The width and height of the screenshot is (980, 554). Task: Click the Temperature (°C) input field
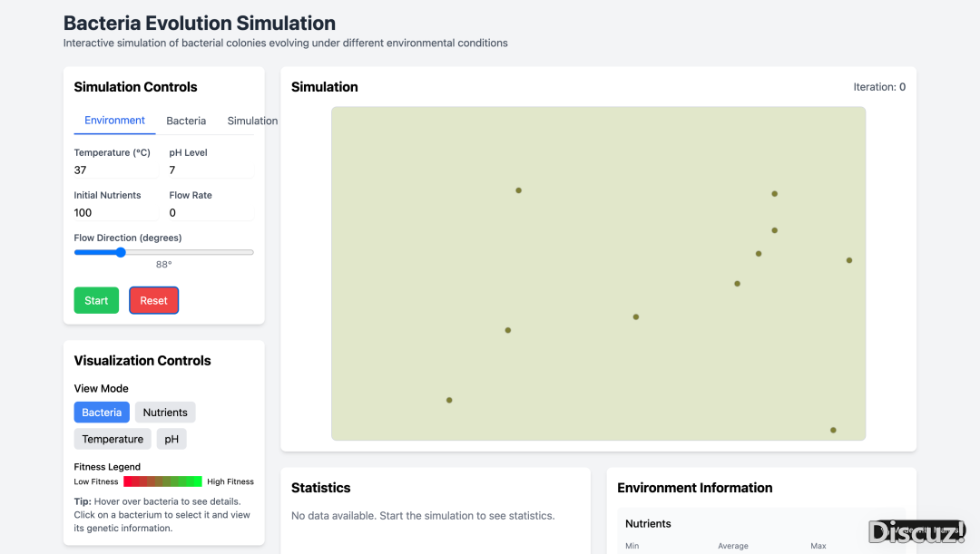pyautogui.click(x=116, y=170)
